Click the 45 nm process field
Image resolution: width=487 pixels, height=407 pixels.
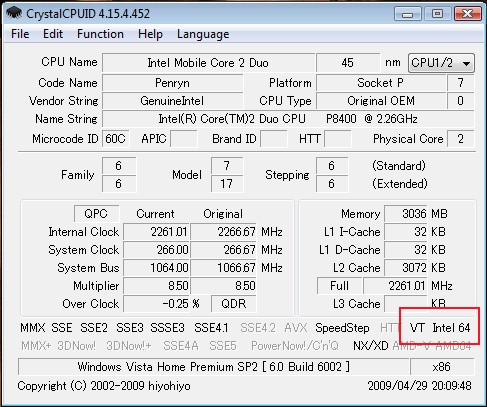(348, 63)
